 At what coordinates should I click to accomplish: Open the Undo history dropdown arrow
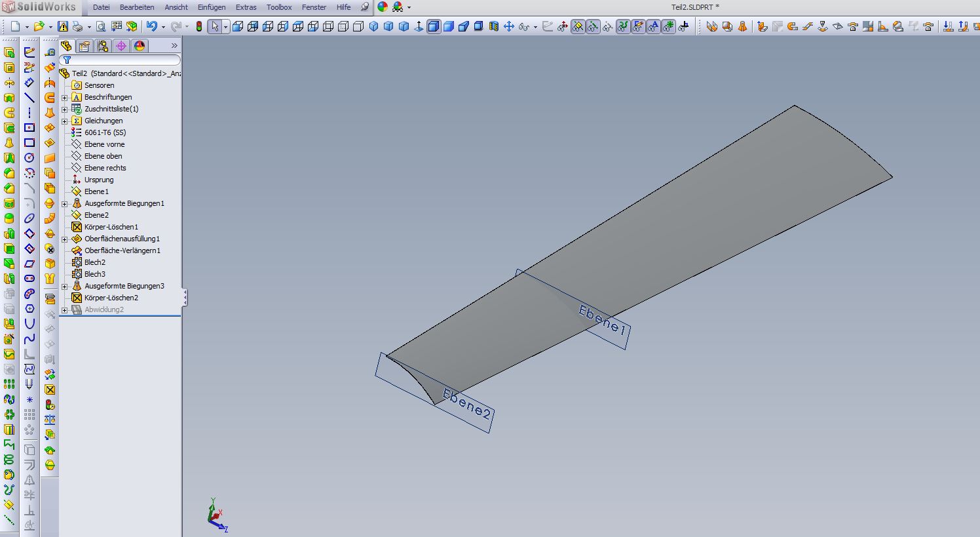pyautogui.click(x=163, y=27)
